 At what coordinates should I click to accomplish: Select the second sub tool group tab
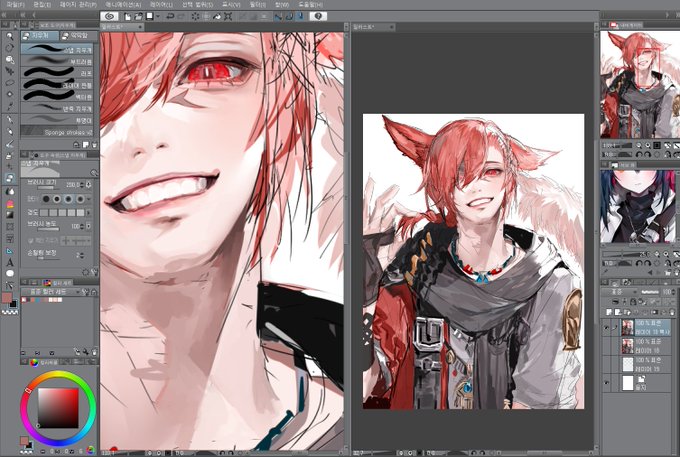(79, 36)
